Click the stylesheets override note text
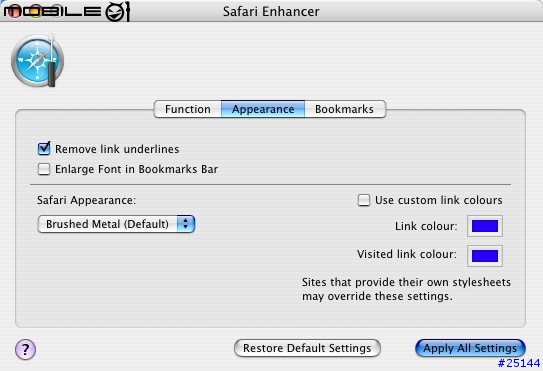 pyautogui.click(x=406, y=289)
